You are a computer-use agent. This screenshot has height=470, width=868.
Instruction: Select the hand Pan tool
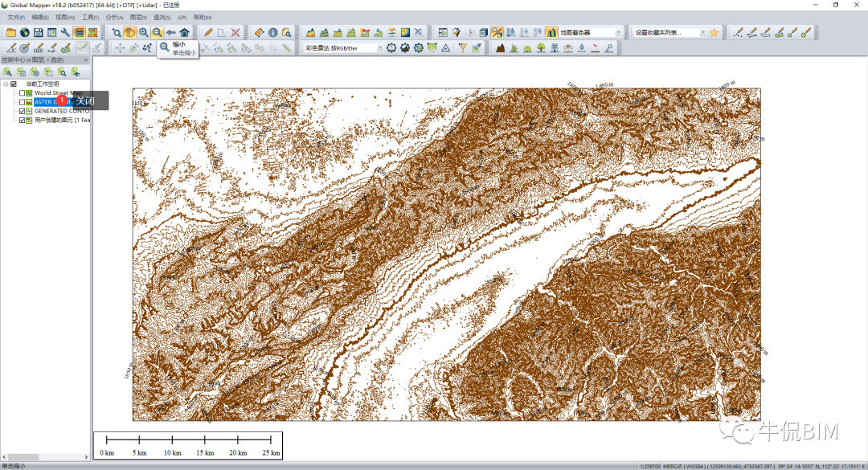tap(129, 32)
